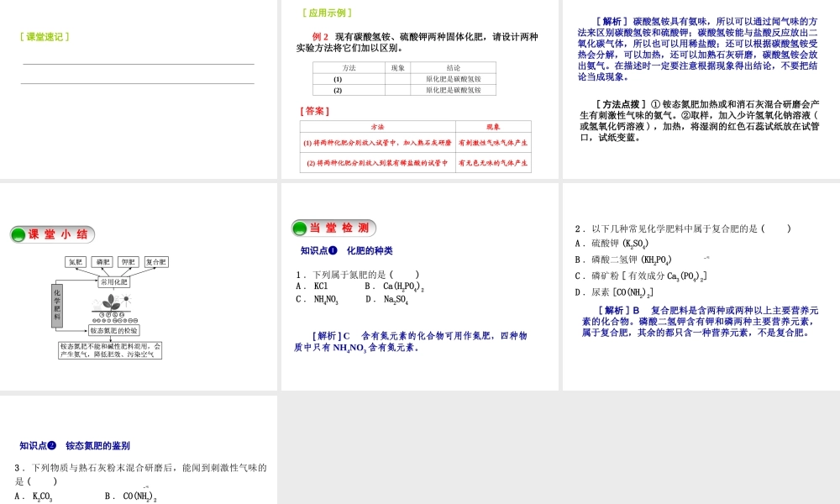Screen dimensions: 840x504
Task: Click row (2) cell 原化肥是碳酸氢铵
Action: tap(454, 90)
